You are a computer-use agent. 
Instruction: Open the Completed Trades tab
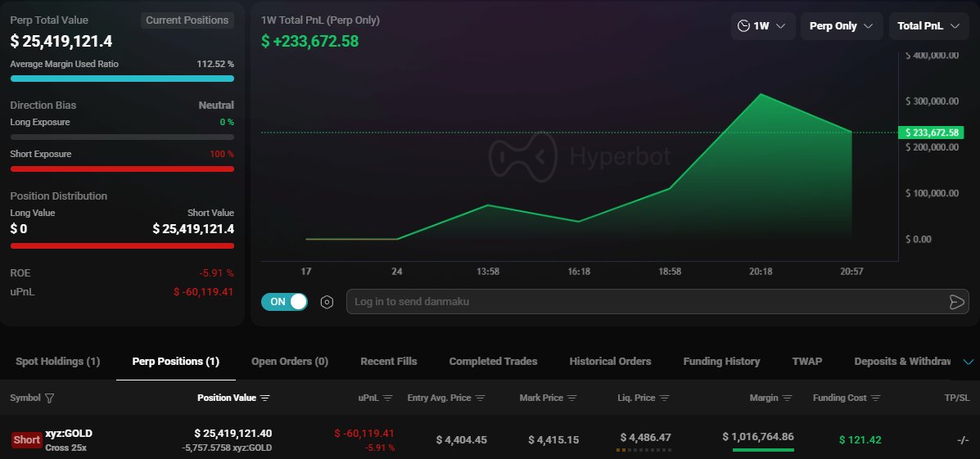pyautogui.click(x=493, y=362)
